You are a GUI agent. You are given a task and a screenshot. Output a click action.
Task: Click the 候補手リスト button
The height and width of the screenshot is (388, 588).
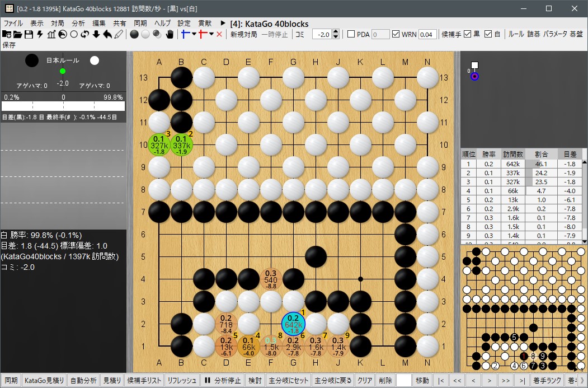[x=144, y=380]
